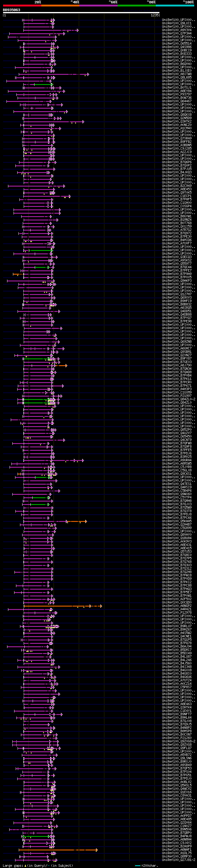Click the orange ~40% identity legend segment
197x868 pixels.
[x=60, y=6]
